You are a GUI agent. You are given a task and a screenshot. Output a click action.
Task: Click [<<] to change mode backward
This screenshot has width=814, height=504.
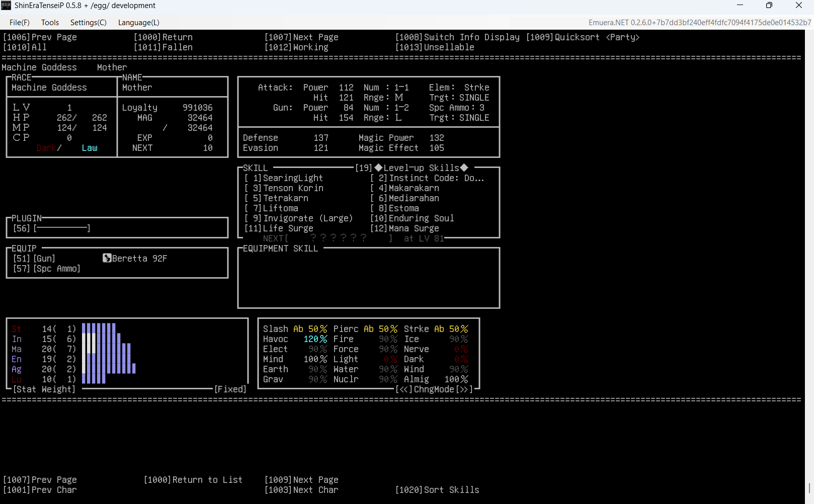click(404, 389)
